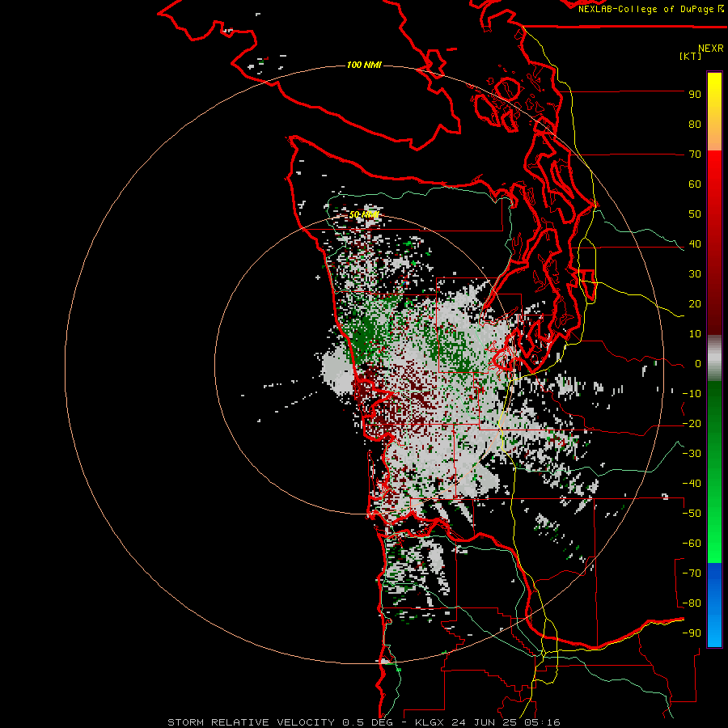
Task: Click the -50 value on the velocity scale
Action: pyautogui.click(x=692, y=514)
